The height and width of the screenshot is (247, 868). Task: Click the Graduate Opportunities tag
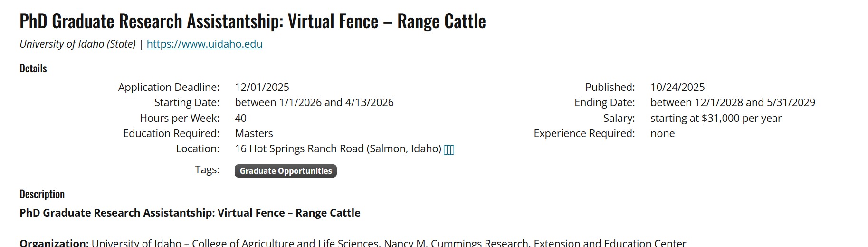[x=286, y=171]
